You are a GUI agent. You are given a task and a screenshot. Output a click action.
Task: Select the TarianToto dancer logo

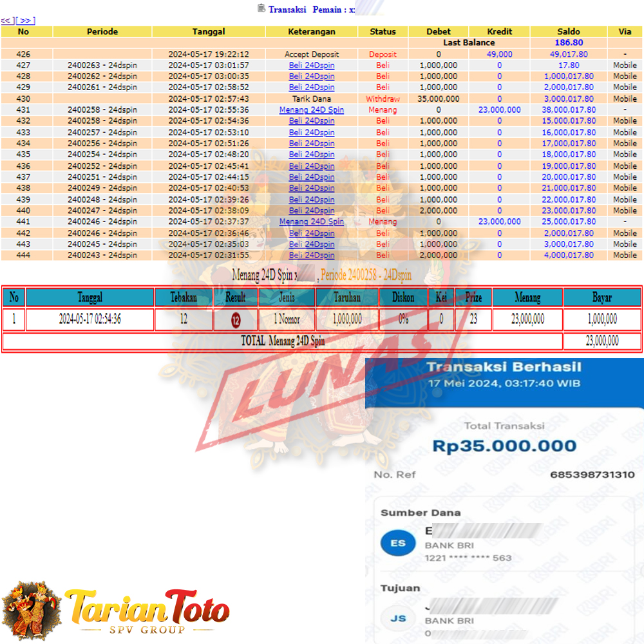[32, 609]
